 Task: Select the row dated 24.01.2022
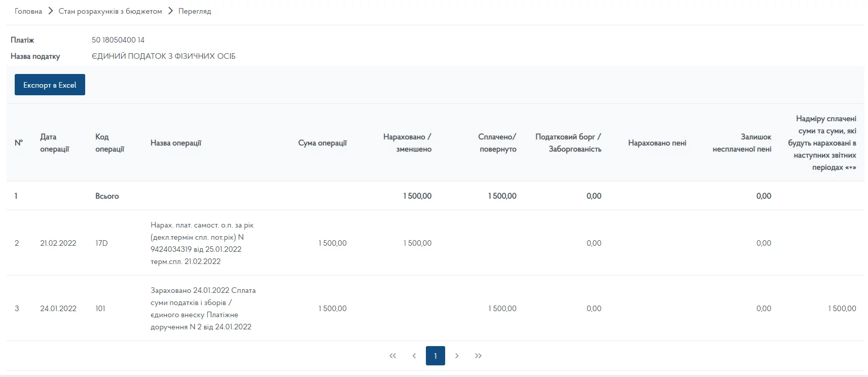(x=58, y=309)
